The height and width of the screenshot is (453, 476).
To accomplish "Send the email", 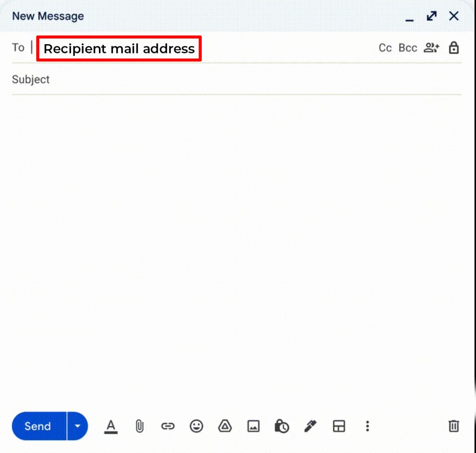I will click(x=37, y=426).
